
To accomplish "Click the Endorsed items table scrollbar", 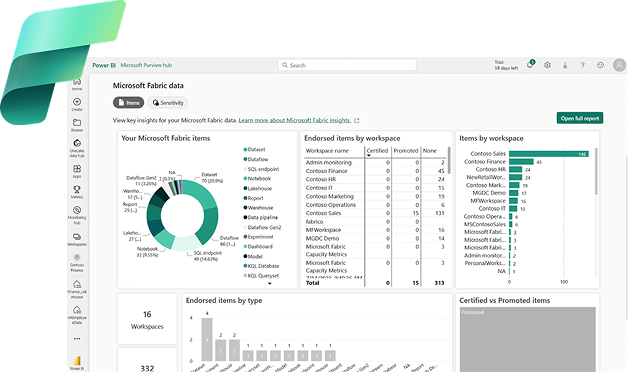I will coord(449,160).
